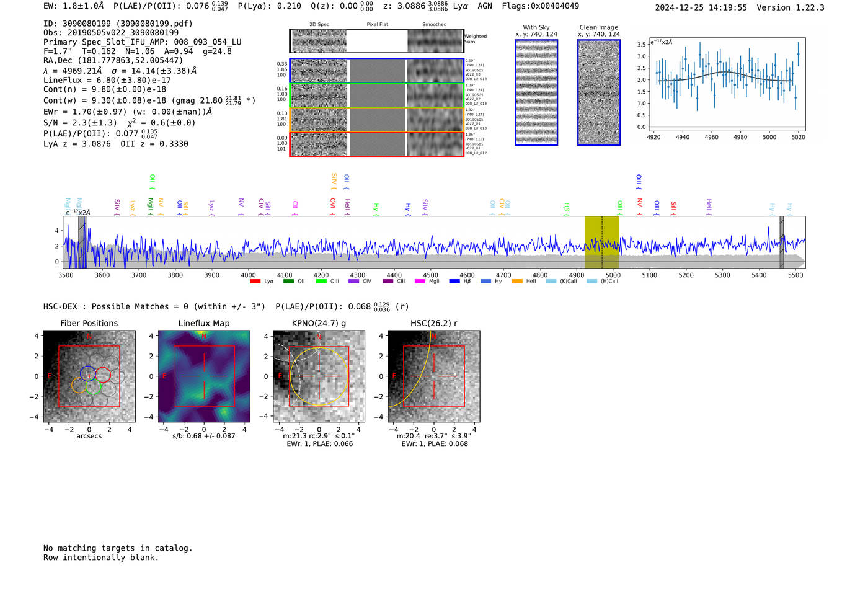
Task: Click the gray hatched band near 5460 Å
Action: coord(781,242)
